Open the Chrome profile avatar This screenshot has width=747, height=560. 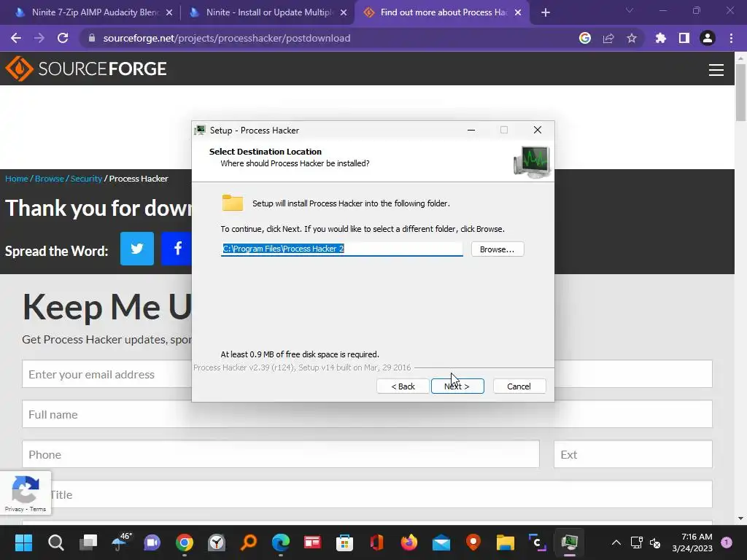[x=708, y=38]
